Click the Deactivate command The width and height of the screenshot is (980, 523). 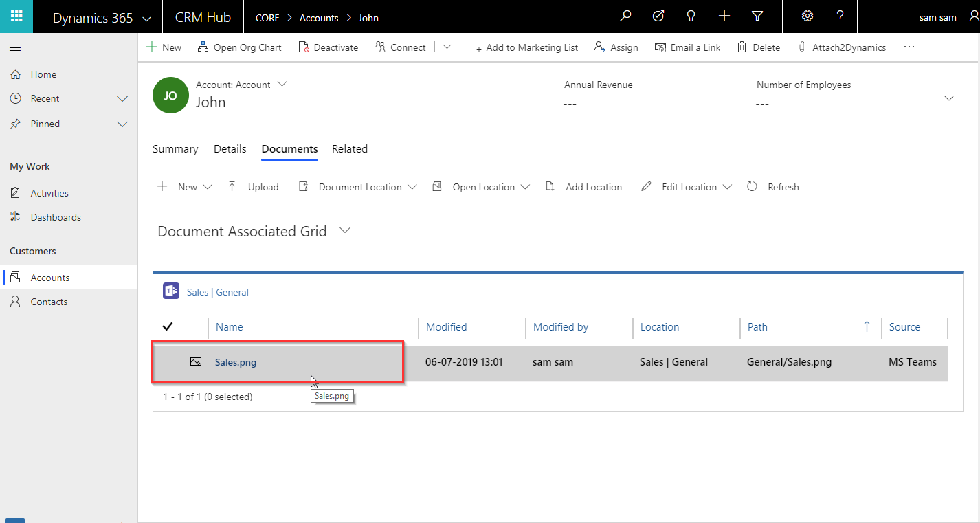(x=328, y=47)
